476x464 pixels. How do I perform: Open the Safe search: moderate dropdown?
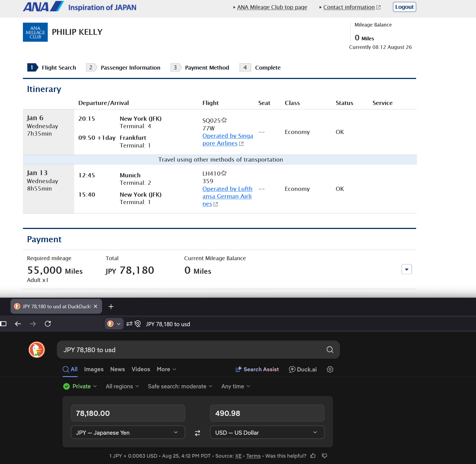(x=180, y=386)
